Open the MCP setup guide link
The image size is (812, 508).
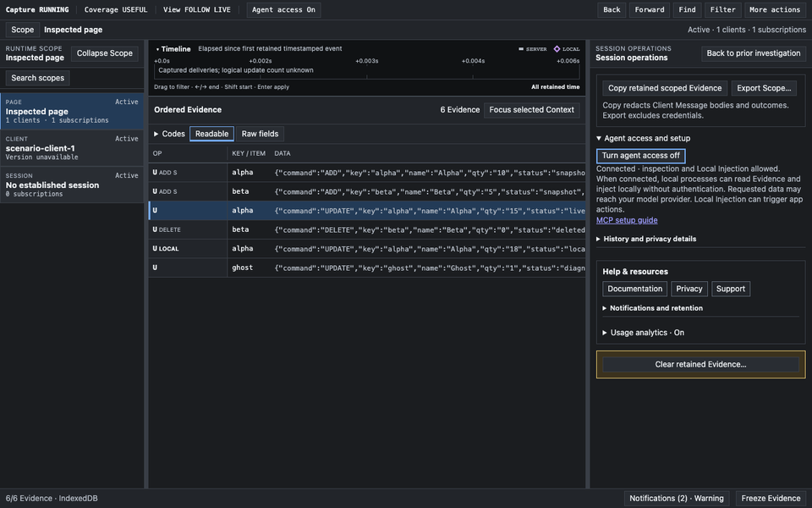(x=627, y=220)
